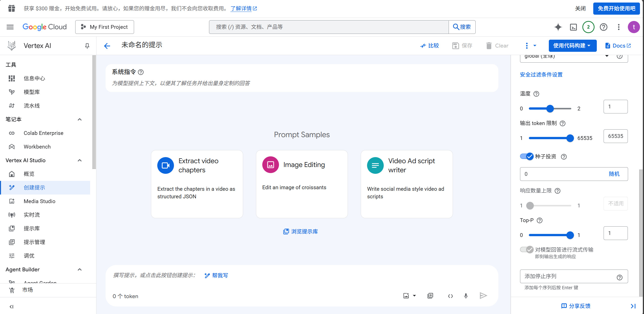Open Media Studio in sidebar

[x=39, y=201]
